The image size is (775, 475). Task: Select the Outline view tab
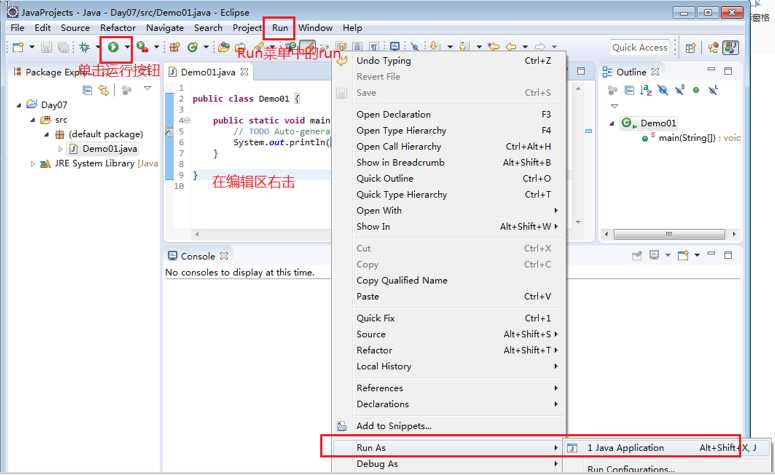631,72
